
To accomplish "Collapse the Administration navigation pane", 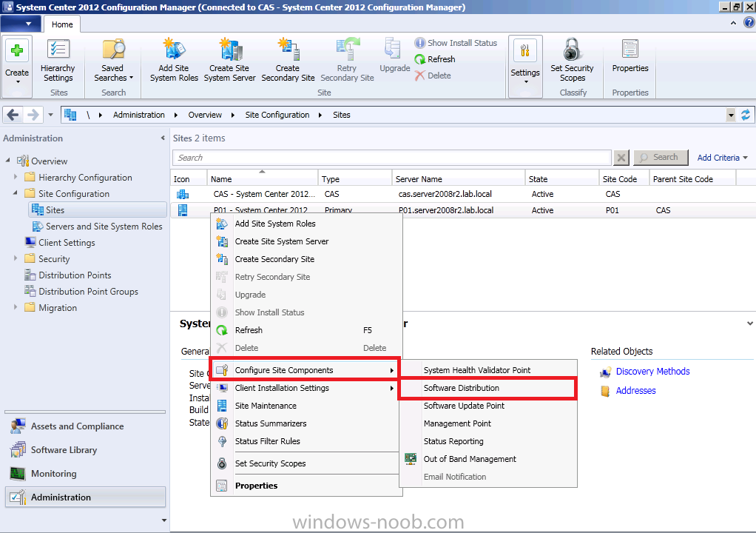I will click(x=163, y=138).
